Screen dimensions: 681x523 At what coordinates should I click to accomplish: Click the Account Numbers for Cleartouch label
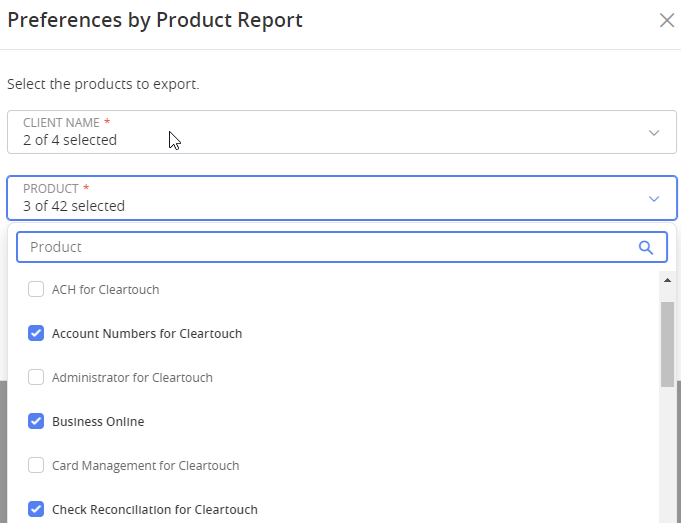[147, 333]
